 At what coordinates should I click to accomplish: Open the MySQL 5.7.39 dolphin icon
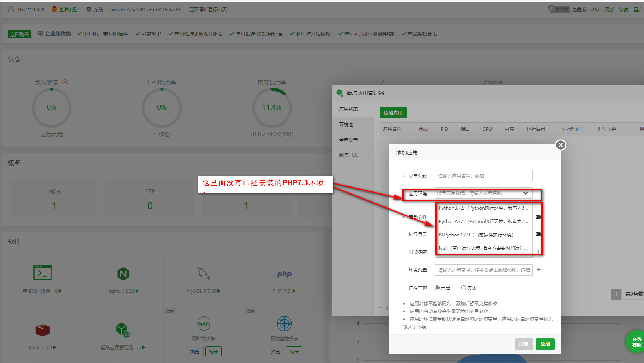[204, 273]
